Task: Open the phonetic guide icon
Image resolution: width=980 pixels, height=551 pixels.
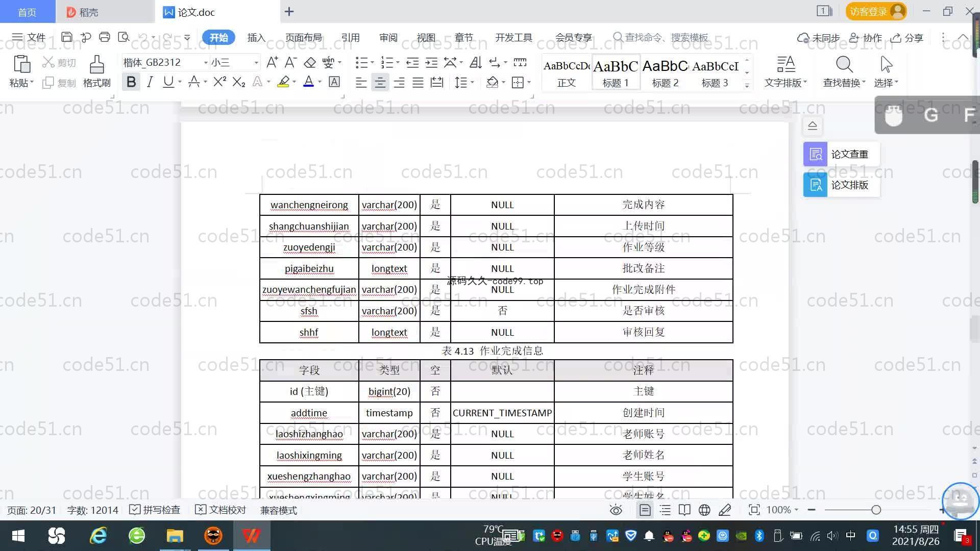Action: (x=328, y=62)
